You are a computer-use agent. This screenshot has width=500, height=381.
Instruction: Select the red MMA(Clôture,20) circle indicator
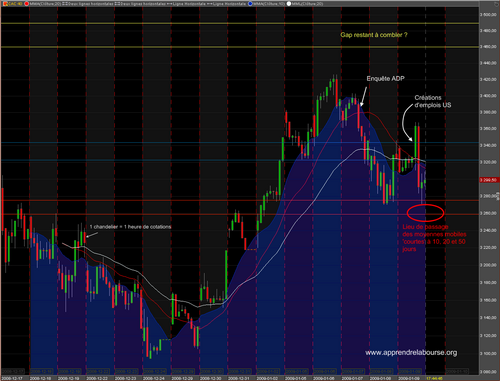27,4
